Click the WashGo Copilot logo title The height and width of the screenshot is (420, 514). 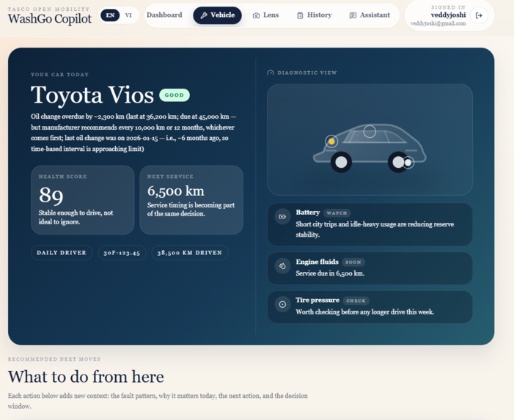click(50, 18)
